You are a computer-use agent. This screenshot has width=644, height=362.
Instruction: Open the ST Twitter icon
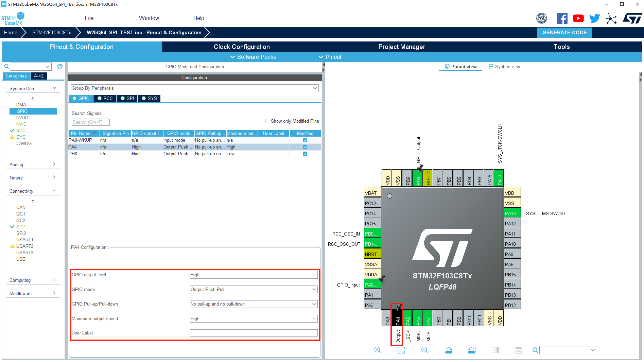(594, 18)
